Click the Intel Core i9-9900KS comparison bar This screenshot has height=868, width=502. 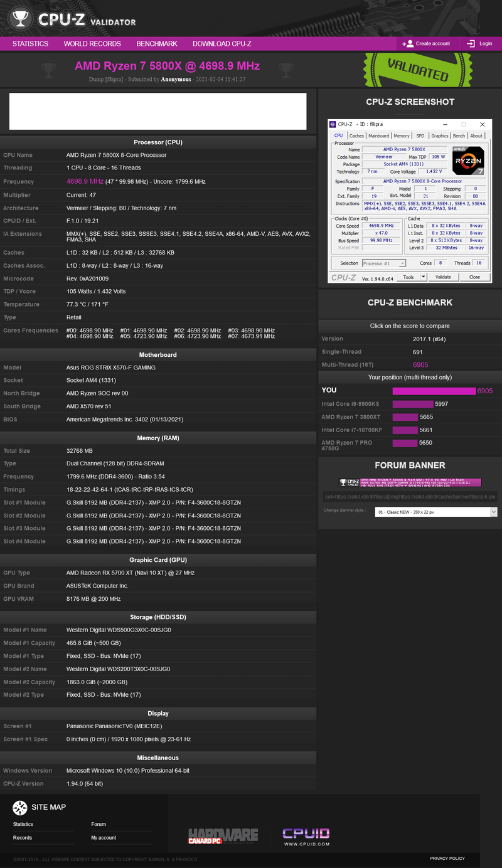(x=412, y=404)
